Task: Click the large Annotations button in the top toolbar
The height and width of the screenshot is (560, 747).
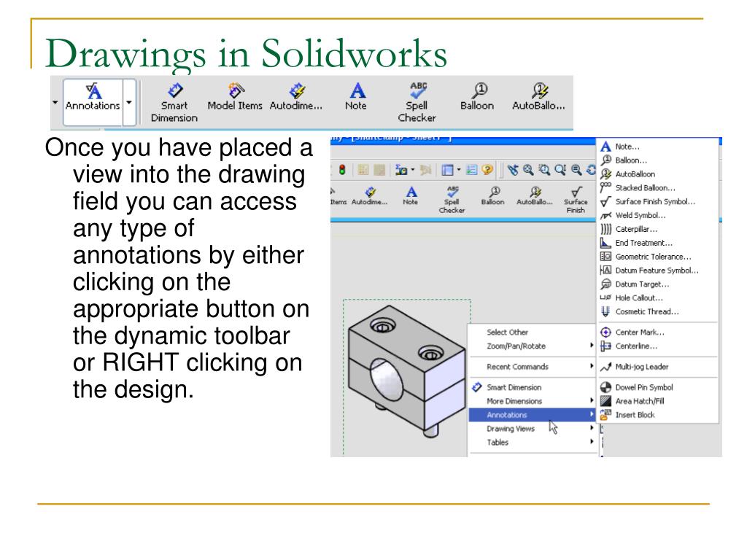Action: (x=93, y=102)
